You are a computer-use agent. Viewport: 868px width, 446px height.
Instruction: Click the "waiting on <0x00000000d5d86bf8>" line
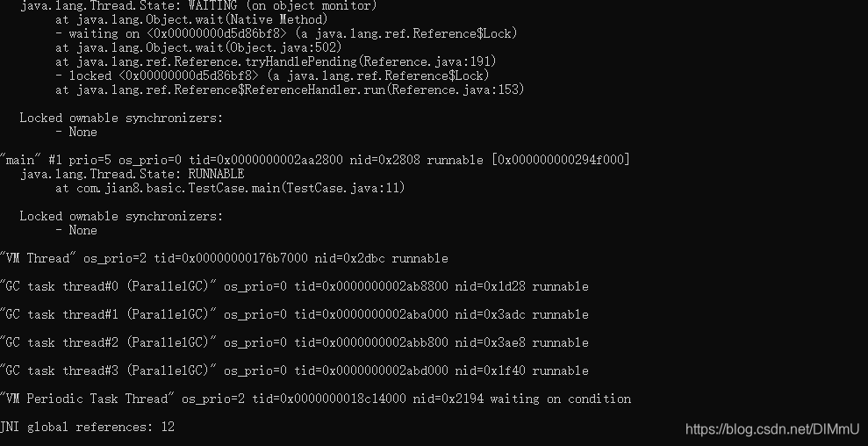point(286,33)
